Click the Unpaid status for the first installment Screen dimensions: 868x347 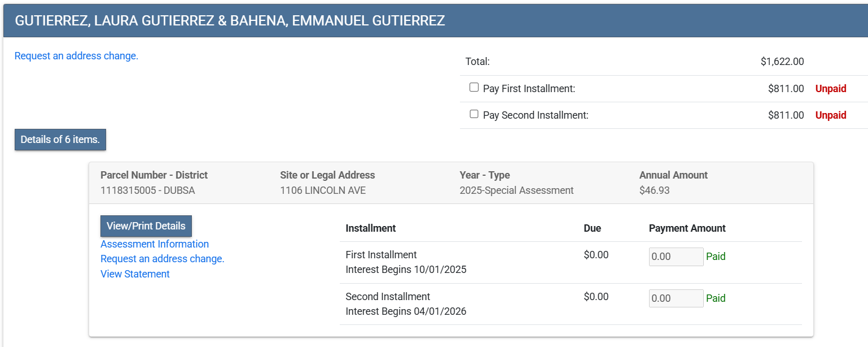click(830, 89)
